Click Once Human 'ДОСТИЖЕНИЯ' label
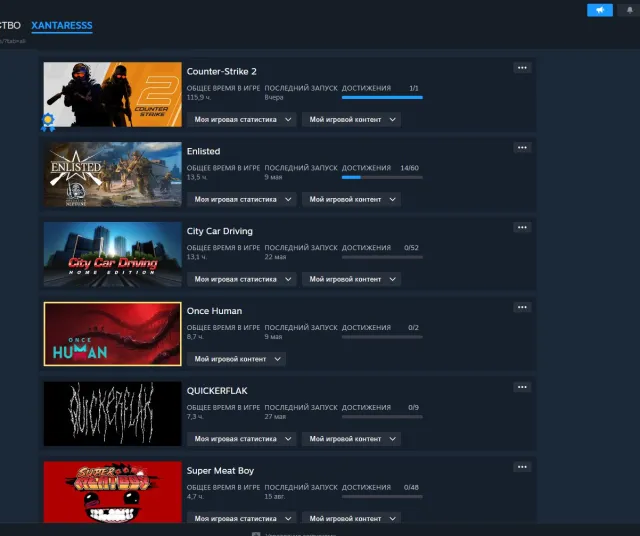This screenshot has width=640, height=536. point(366,328)
